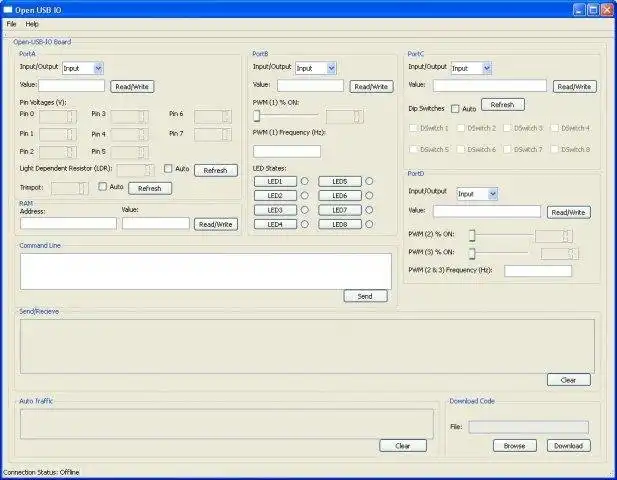Viewport: 617px width, 480px height.
Task: Toggle the LED4 button
Action: [x=275, y=224]
